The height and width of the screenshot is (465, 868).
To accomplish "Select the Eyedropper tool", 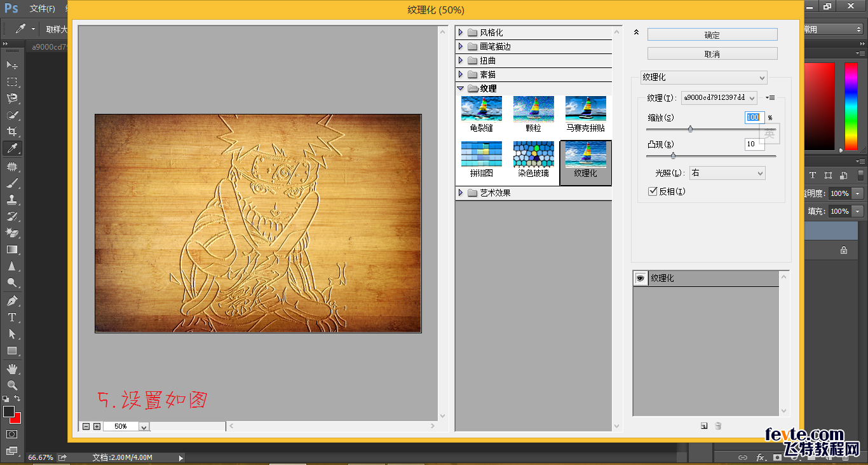I will click(11, 148).
